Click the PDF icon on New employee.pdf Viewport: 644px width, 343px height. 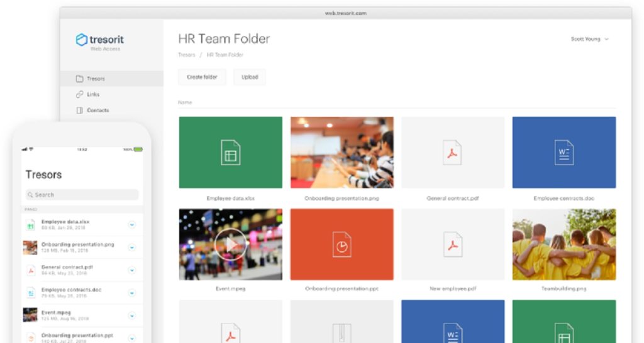pyautogui.click(x=452, y=245)
